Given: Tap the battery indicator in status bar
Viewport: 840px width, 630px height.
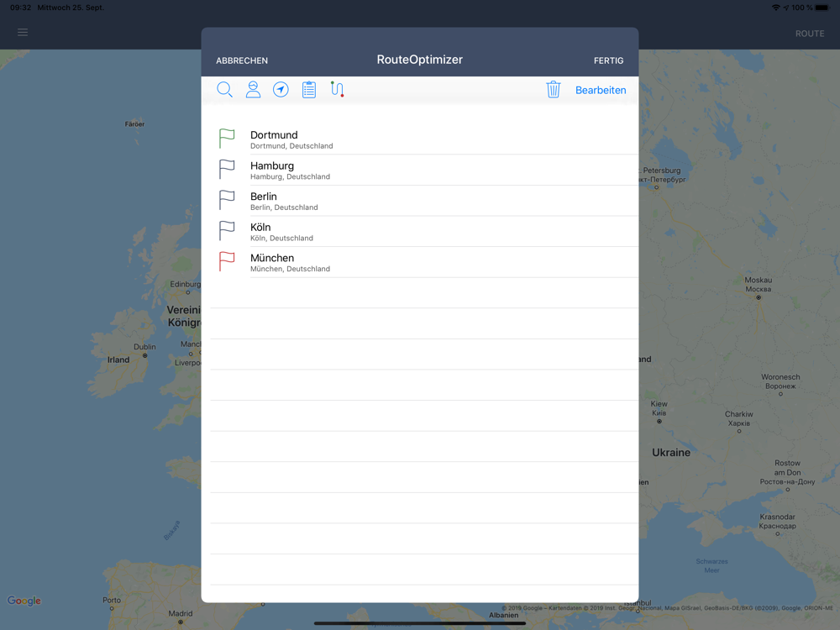Looking at the screenshot, I should (822, 8).
